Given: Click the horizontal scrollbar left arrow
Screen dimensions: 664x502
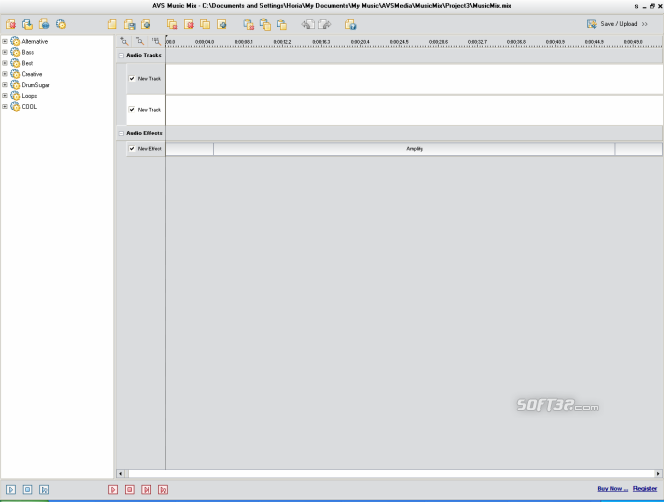Looking at the screenshot, I should pyautogui.click(x=121, y=474).
